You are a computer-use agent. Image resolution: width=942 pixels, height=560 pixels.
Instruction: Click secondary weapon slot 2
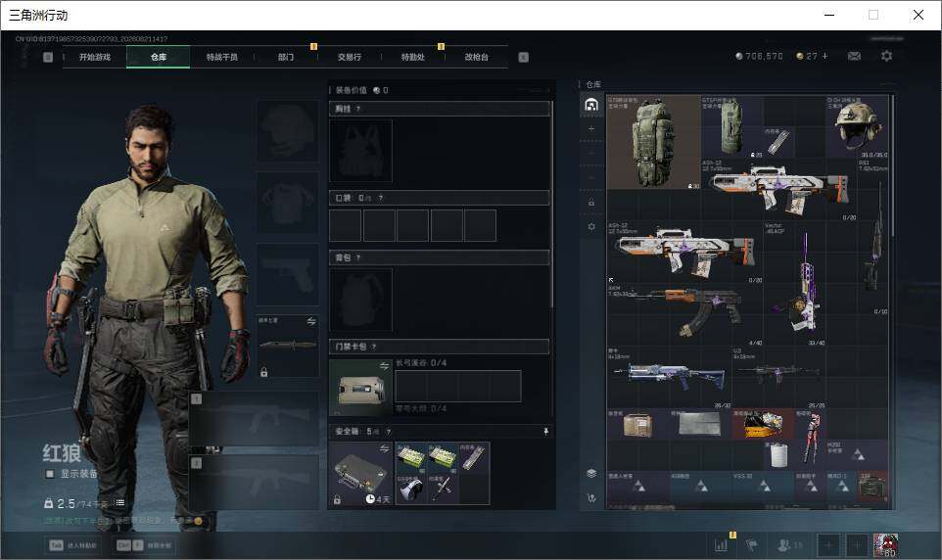point(255,483)
